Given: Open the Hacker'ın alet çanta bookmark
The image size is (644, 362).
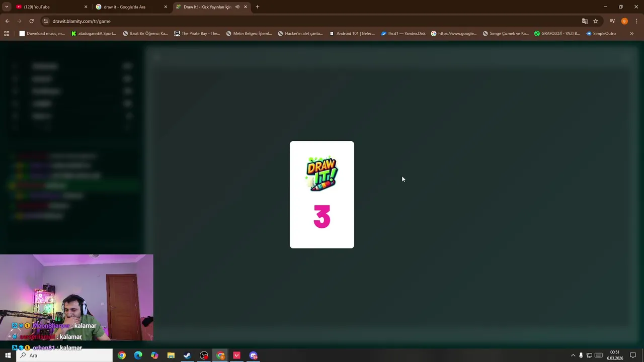Looking at the screenshot, I should pos(300,34).
